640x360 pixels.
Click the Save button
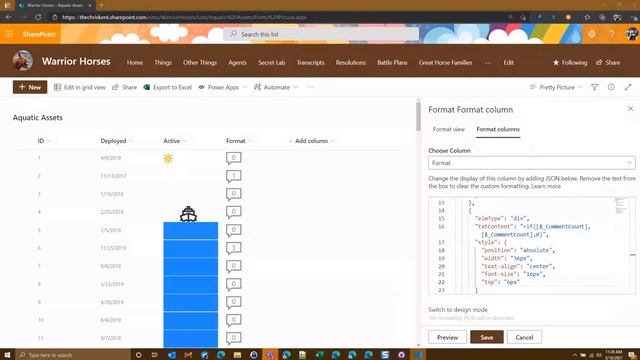click(x=487, y=337)
